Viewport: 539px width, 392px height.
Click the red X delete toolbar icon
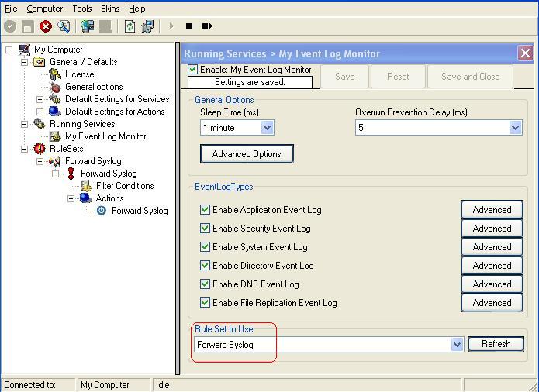pos(46,26)
